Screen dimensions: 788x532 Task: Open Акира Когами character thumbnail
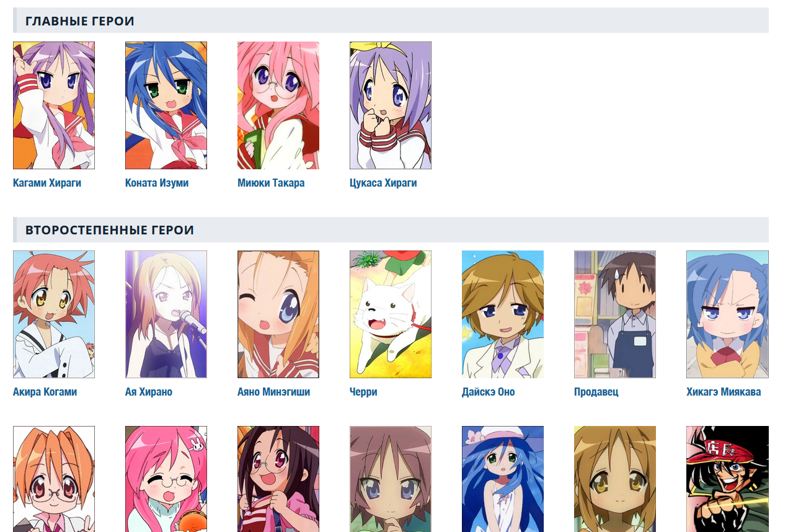[x=54, y=314]
